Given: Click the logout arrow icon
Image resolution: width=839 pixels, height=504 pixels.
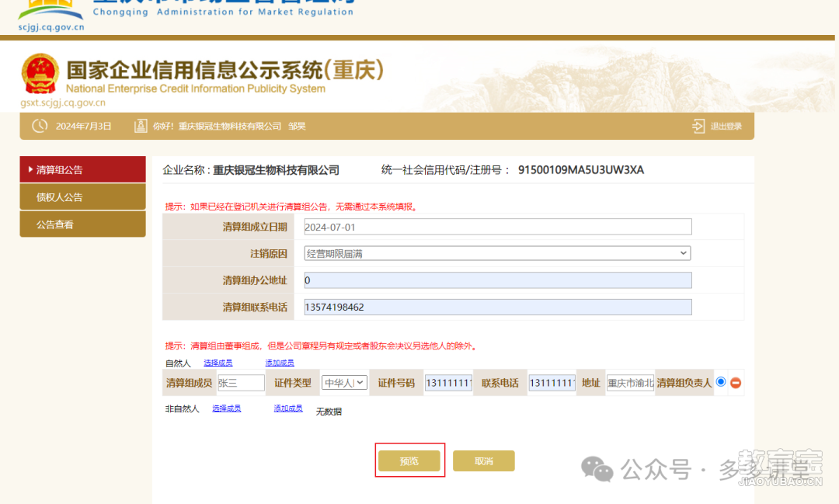Looking at the screenshot, I should tap(698, 127).
